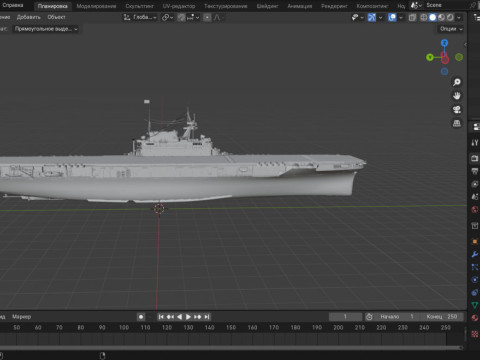Open the Прямоугольное выделение tool dropdown
The height and width of the screenshot is (360, 480).
pyautogui.click(x=46, y=29)
